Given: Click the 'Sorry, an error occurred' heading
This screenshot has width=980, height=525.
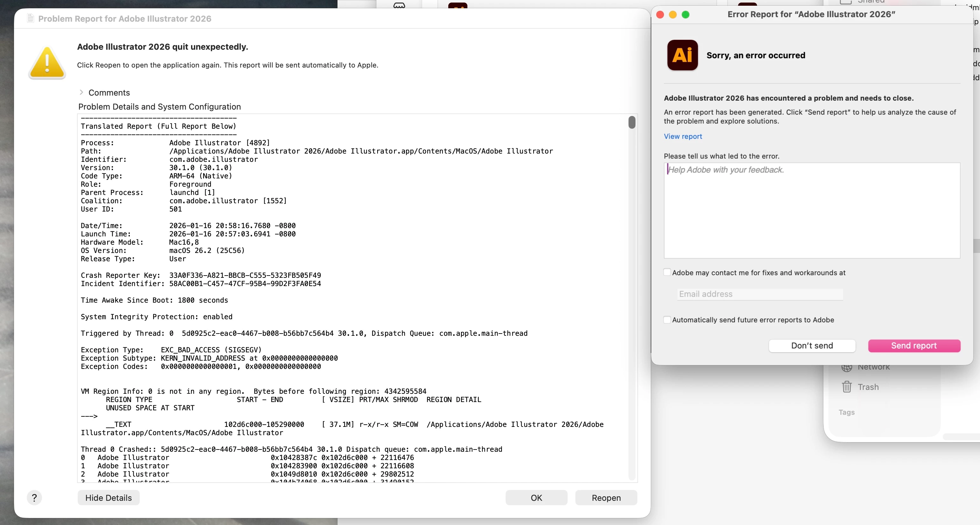Looking at the screenshot, I should [756, 55].
